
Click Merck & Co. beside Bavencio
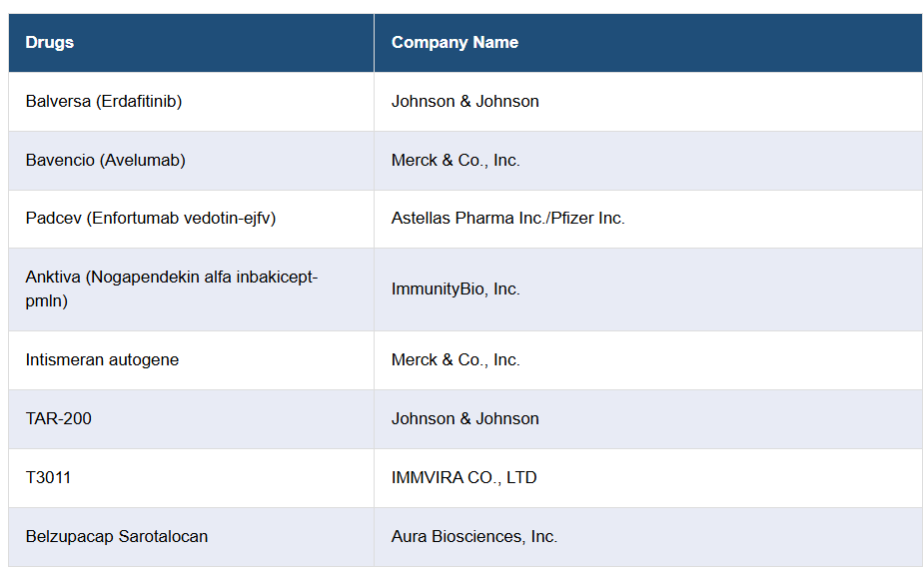(456, 161)
